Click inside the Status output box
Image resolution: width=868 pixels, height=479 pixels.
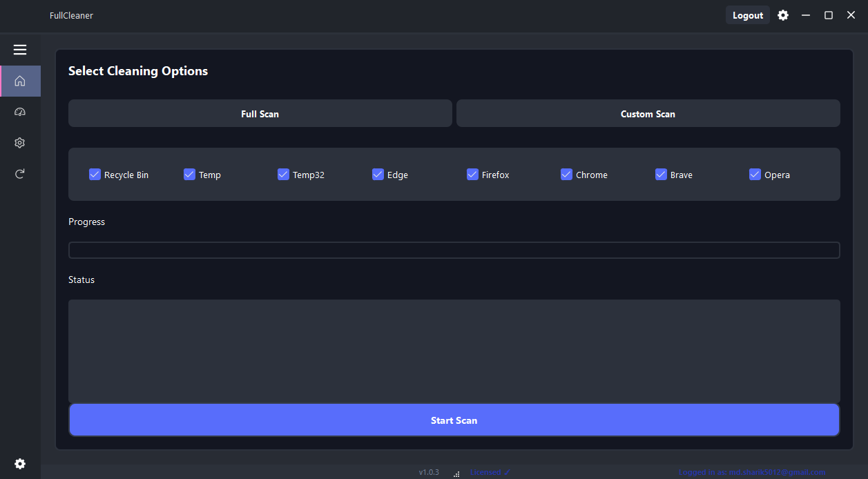coord(454,351)
